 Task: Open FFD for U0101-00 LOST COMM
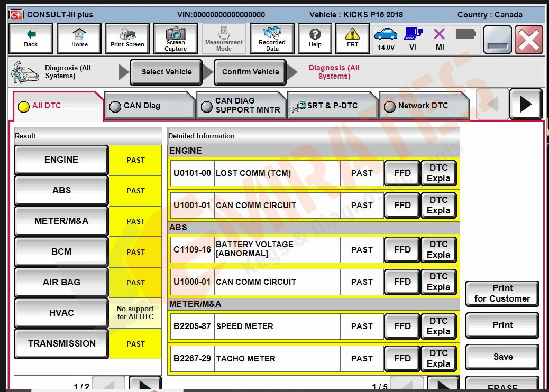[x=402, y=173]
